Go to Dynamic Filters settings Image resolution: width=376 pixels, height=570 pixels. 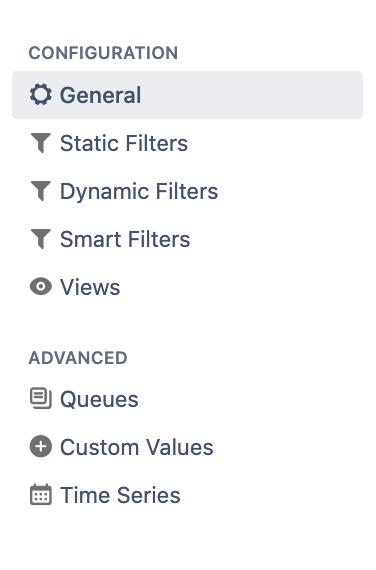pos(188,191)
